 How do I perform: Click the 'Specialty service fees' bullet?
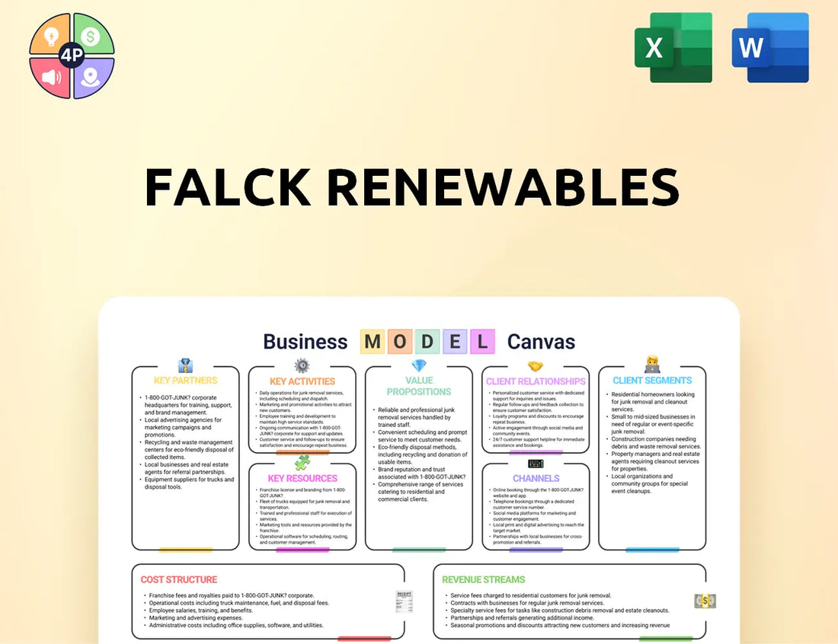(x=559, y=611)
